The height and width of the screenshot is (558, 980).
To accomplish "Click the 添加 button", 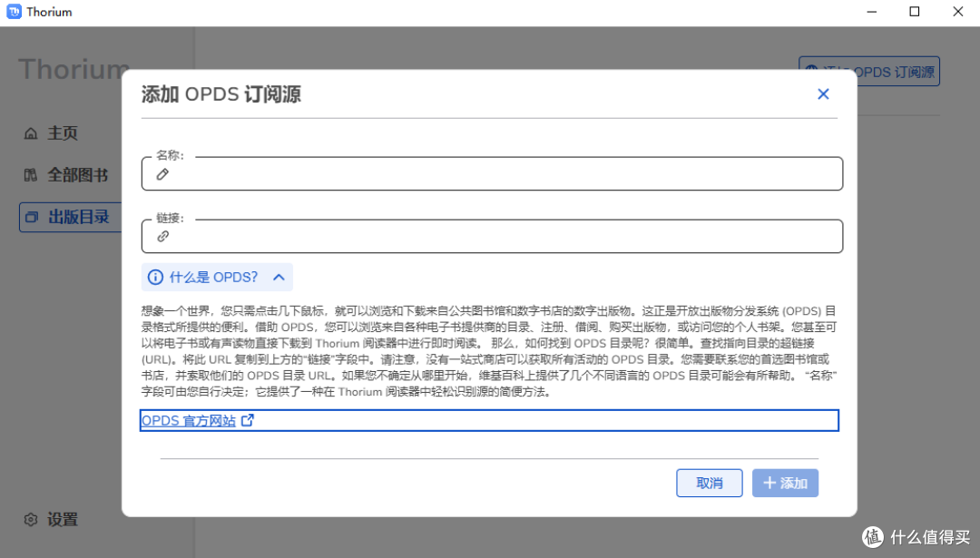I will pyautogui.click(x=785, y=483).
